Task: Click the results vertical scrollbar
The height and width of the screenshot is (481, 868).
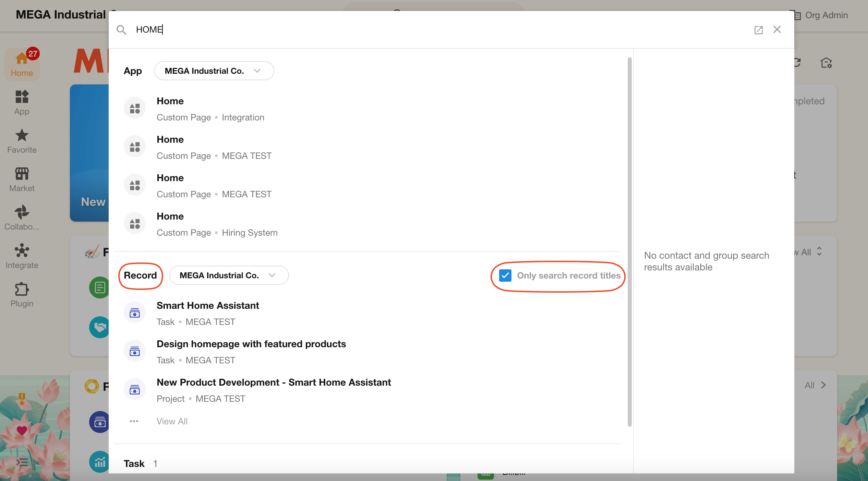Action: [x=629, y=240]
